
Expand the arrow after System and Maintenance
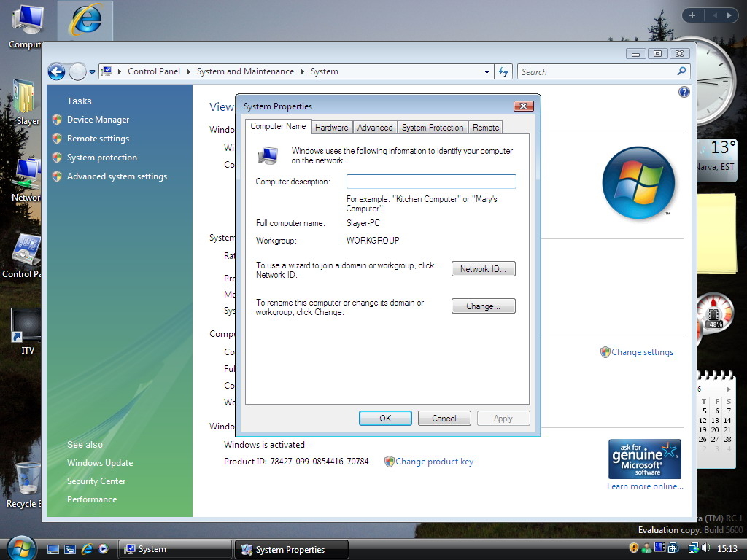coord(302,71)
